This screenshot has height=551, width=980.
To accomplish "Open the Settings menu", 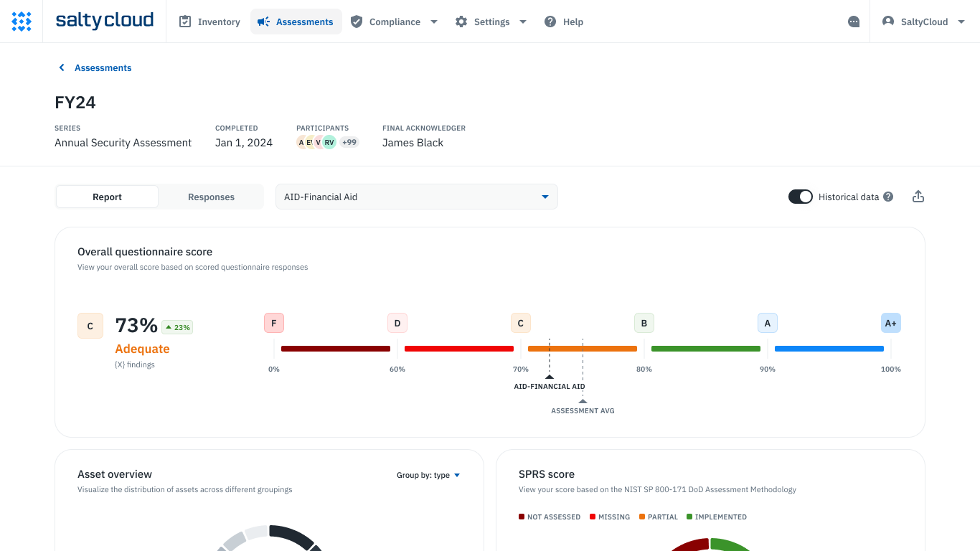I will [491, 22].
